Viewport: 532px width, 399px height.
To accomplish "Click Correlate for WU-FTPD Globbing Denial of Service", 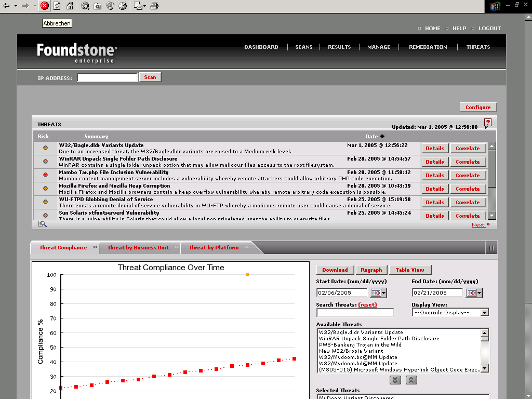I will coord(468,203).
